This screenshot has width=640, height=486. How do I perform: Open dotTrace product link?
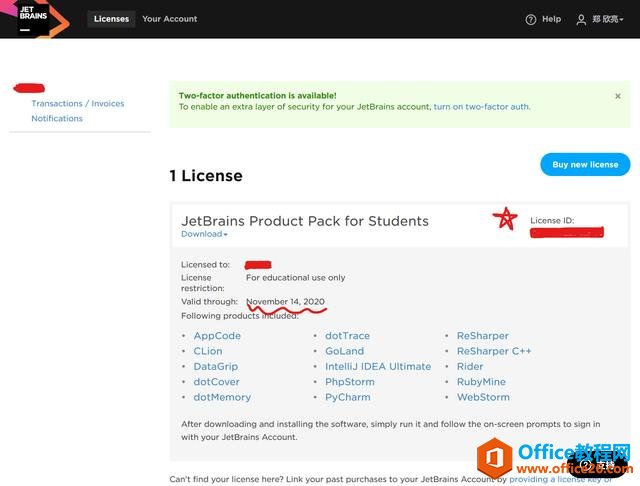click(347, 336)
